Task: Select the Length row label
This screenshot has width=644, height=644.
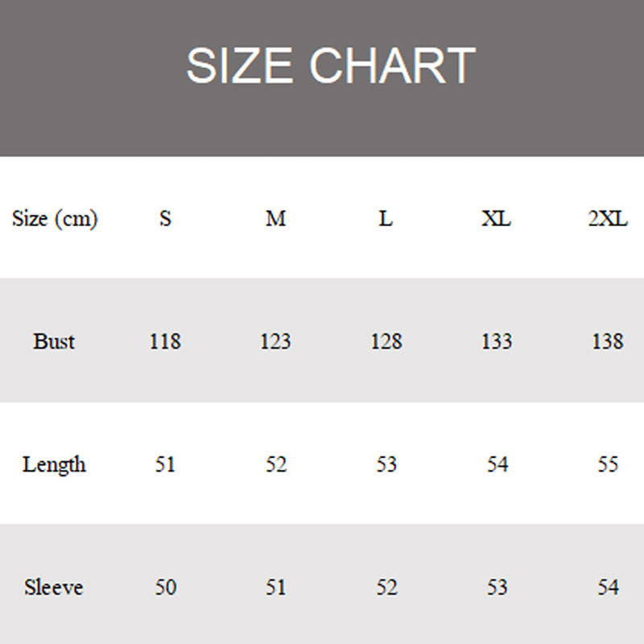Action: 54,464
